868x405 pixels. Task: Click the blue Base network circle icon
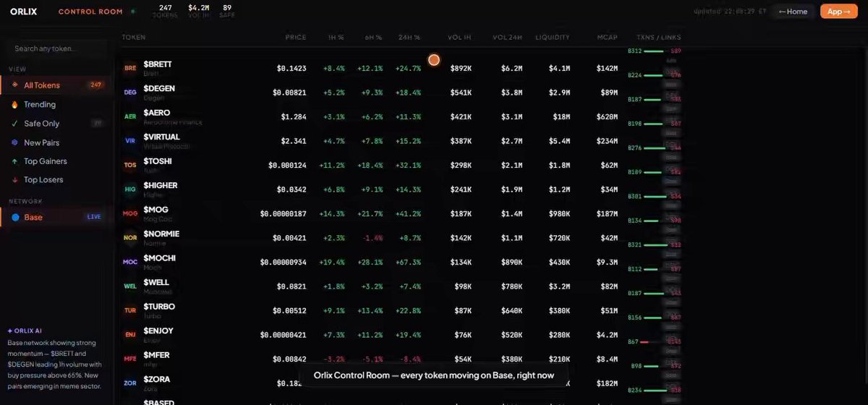15,217
